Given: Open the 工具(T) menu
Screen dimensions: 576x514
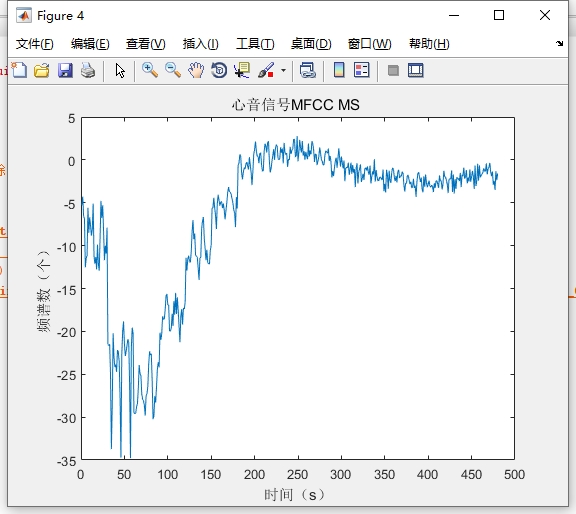Looking at the screenshot, I should (x=255, y=44).
